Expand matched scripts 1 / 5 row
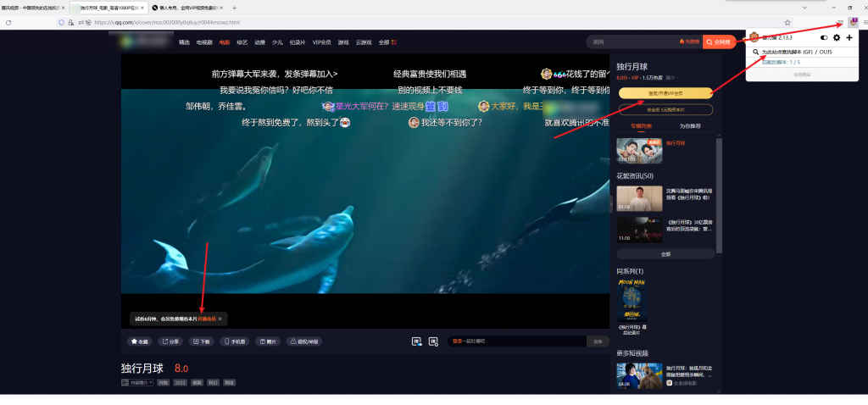The width and height of the screenshot is (868, 405). pyautogui.click(x=802, y=62)
